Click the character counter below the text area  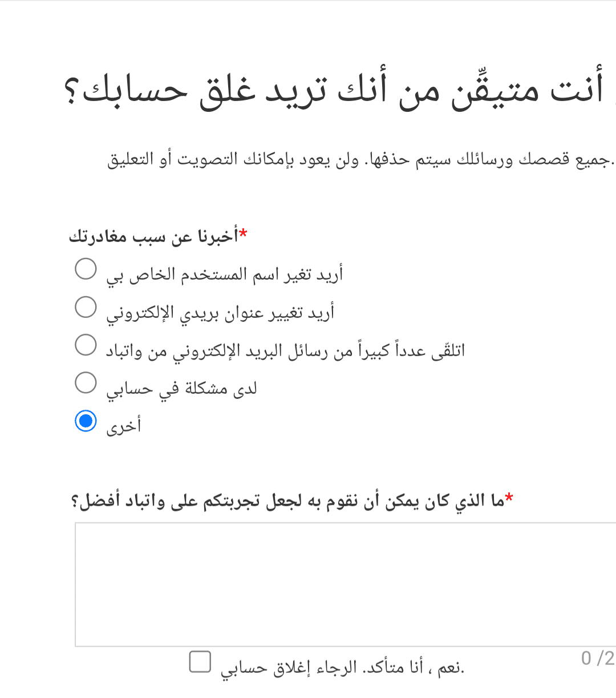tap(598, 658)
